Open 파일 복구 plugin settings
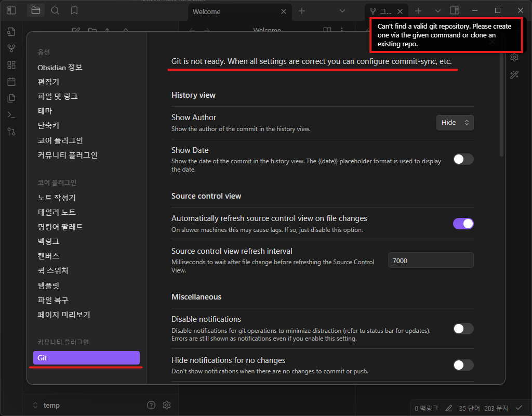The width and height of the screenshot is (532, 416). (x=86, y=300)
